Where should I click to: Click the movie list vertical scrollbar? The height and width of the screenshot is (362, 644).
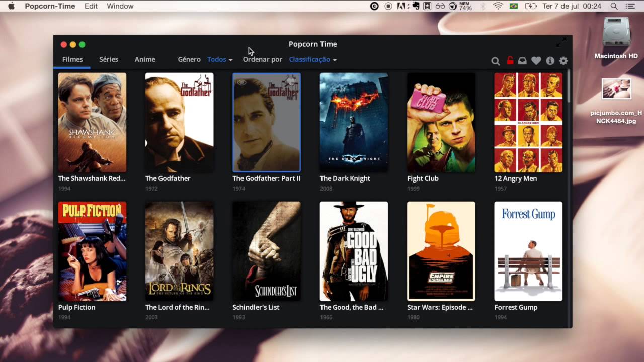point(569,85)
